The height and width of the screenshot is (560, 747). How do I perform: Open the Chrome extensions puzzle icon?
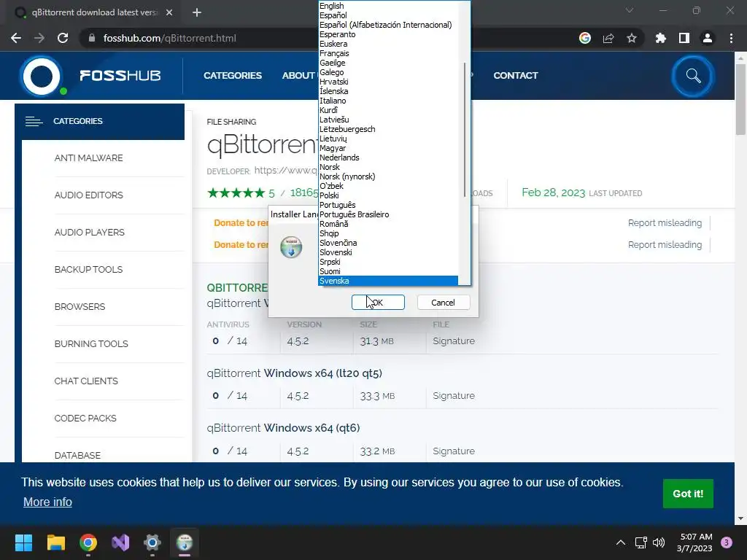tap(660, 38)
